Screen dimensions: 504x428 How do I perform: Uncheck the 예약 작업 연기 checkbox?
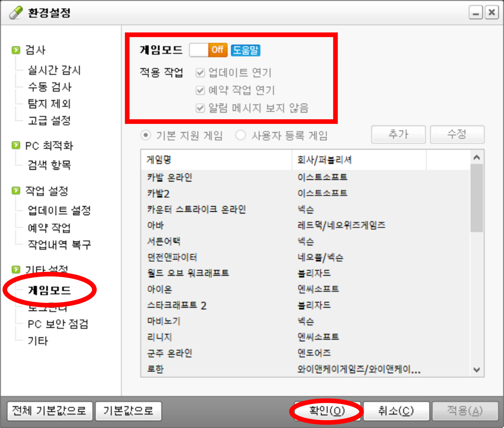pyautogui.click(x=200, y=90)
